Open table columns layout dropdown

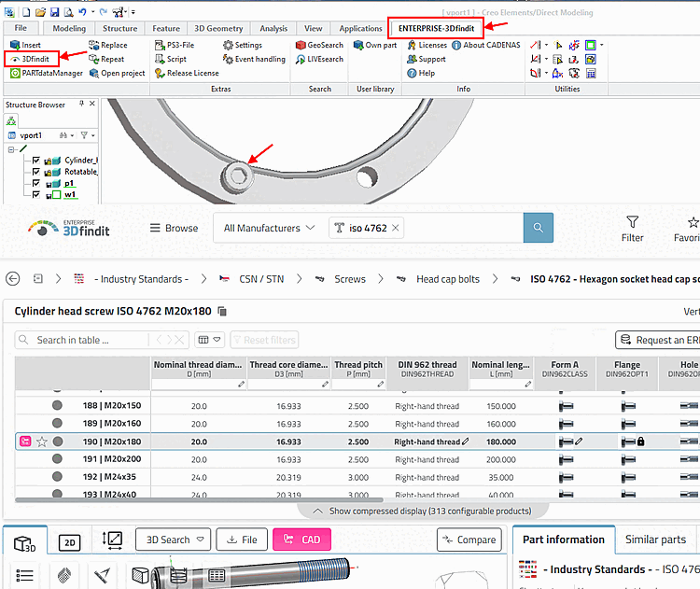[209, 341]
